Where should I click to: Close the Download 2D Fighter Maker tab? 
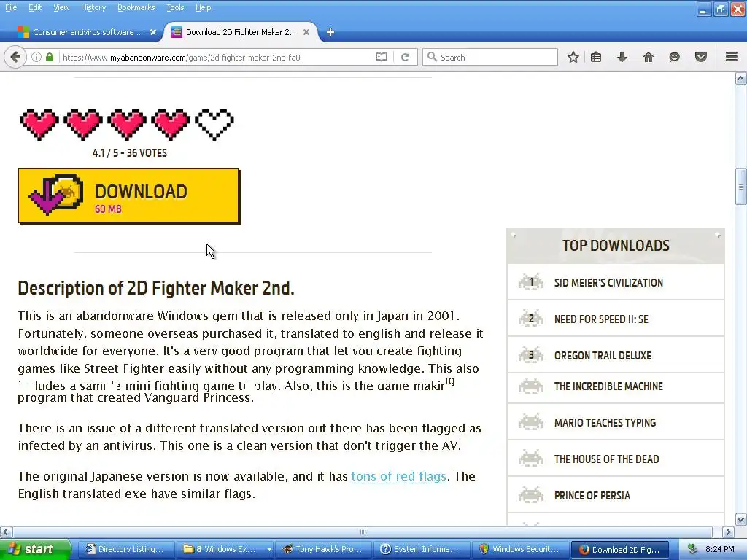click(x=306, y=32)
